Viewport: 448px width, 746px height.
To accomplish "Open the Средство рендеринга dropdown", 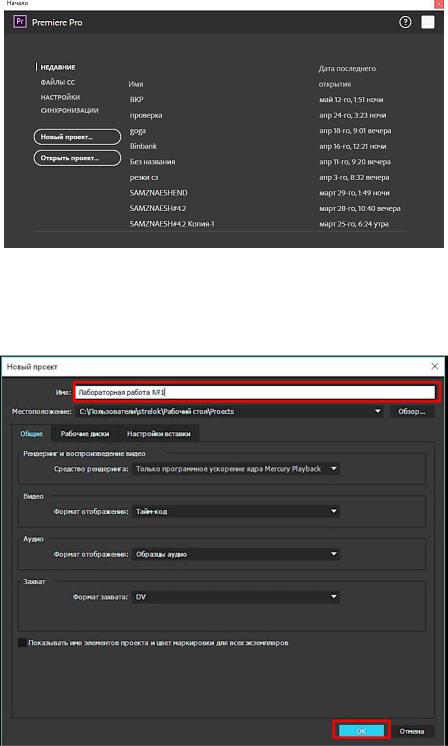I will point(236,469).
